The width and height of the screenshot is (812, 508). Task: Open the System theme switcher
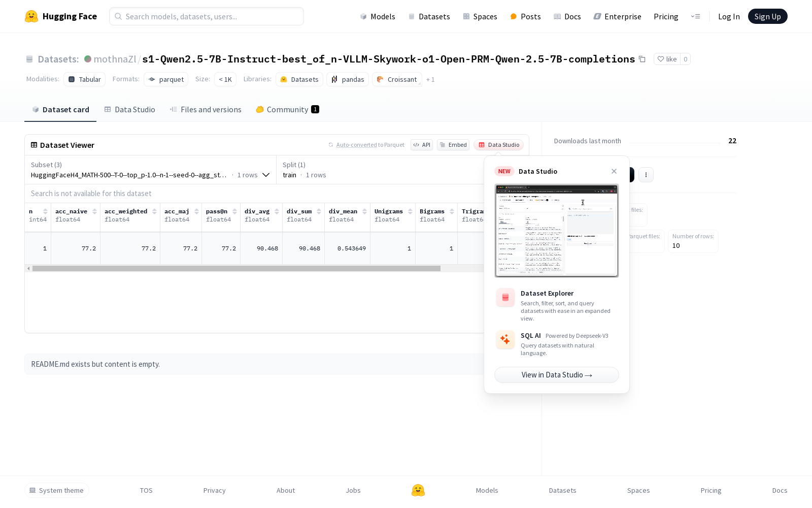pos(57,490)
